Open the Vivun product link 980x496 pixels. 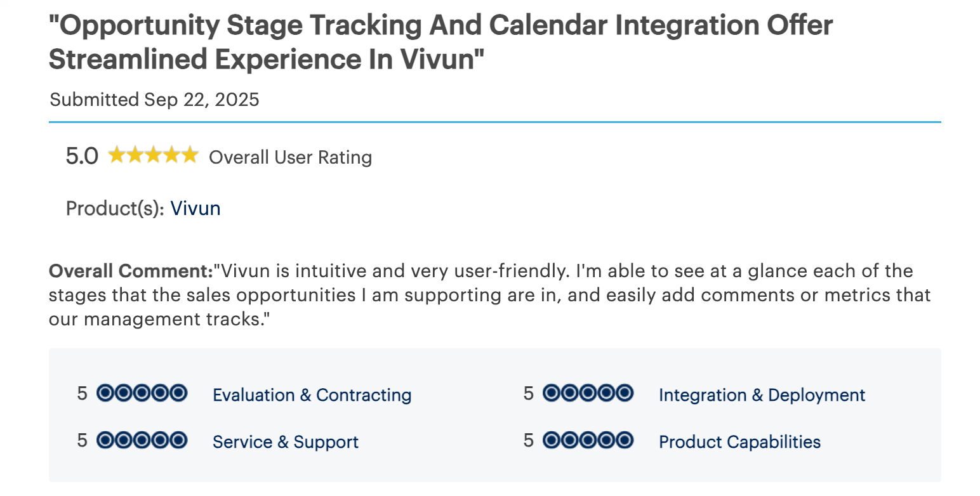click(x=195, y=209)
